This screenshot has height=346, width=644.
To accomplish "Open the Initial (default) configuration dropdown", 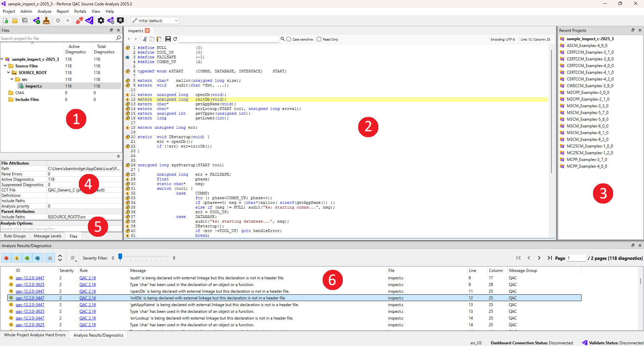I will pyautogui.click(x=155, y=20).
